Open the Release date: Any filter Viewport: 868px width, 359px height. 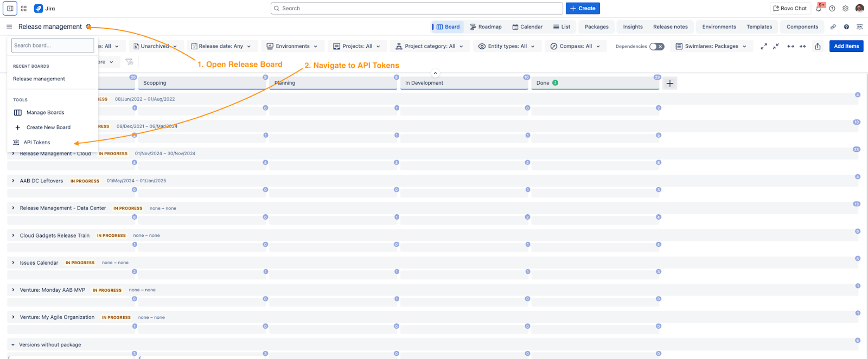[221, 46]
